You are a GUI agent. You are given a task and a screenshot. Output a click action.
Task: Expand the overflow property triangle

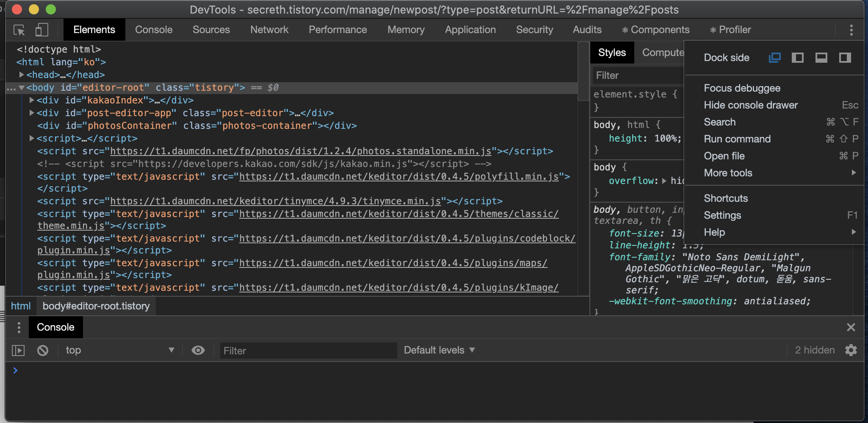[x=664, y=181]
